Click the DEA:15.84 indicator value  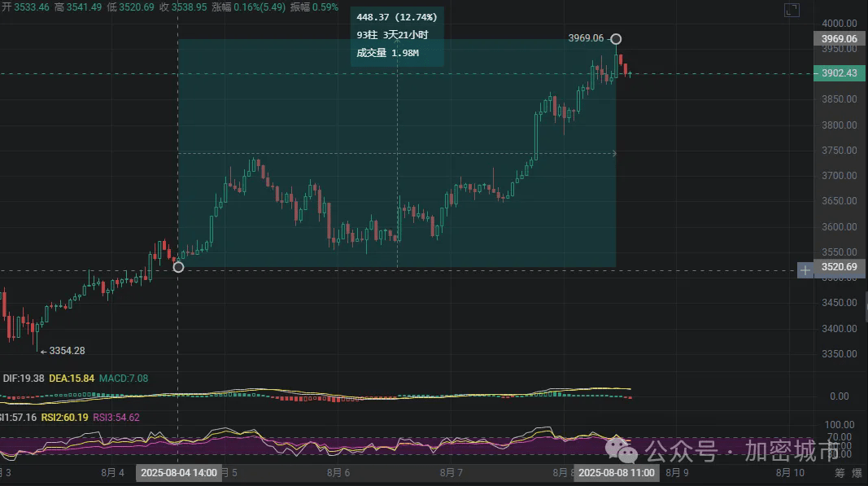(x=72, y=379)
